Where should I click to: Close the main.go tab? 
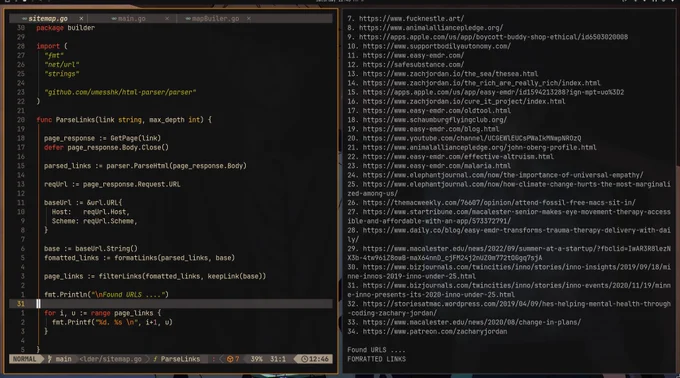167,19
